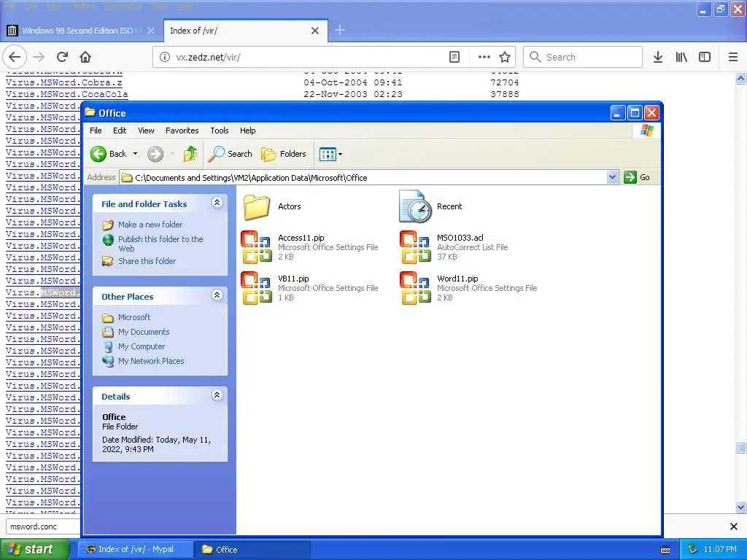This screenshot has width=747, height=560.
Task: Click the clock in the system tray
Action: click(x=719, y=550)
